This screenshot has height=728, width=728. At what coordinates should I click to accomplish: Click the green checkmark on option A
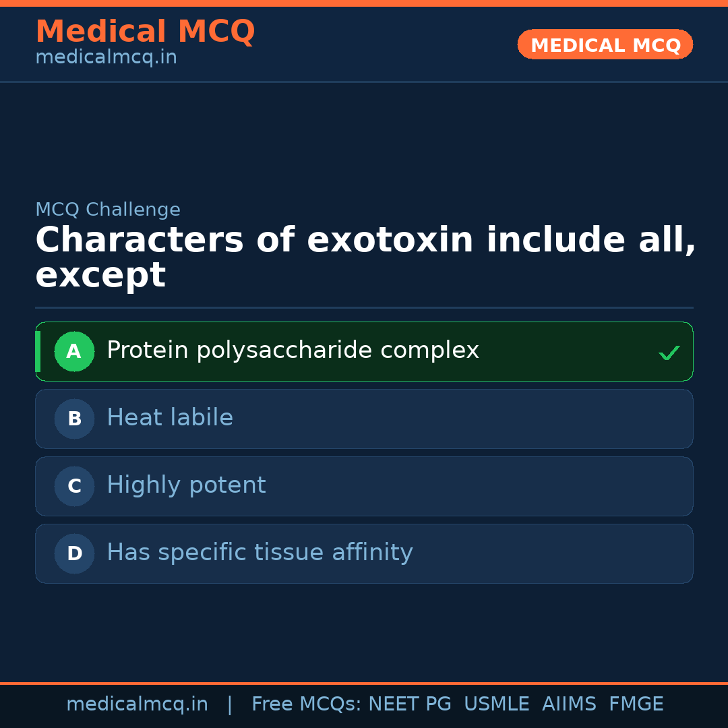[x=669, y=353]
